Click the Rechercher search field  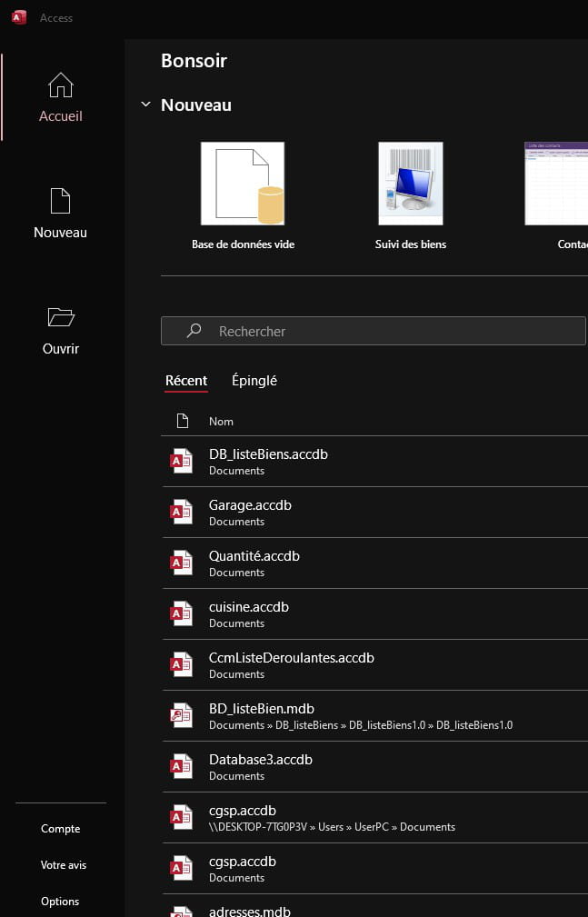pos(374,331)
